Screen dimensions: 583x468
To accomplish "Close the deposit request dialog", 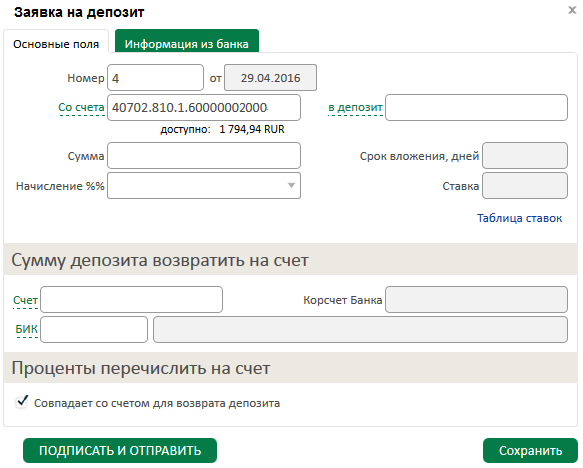I will (572, 10).
